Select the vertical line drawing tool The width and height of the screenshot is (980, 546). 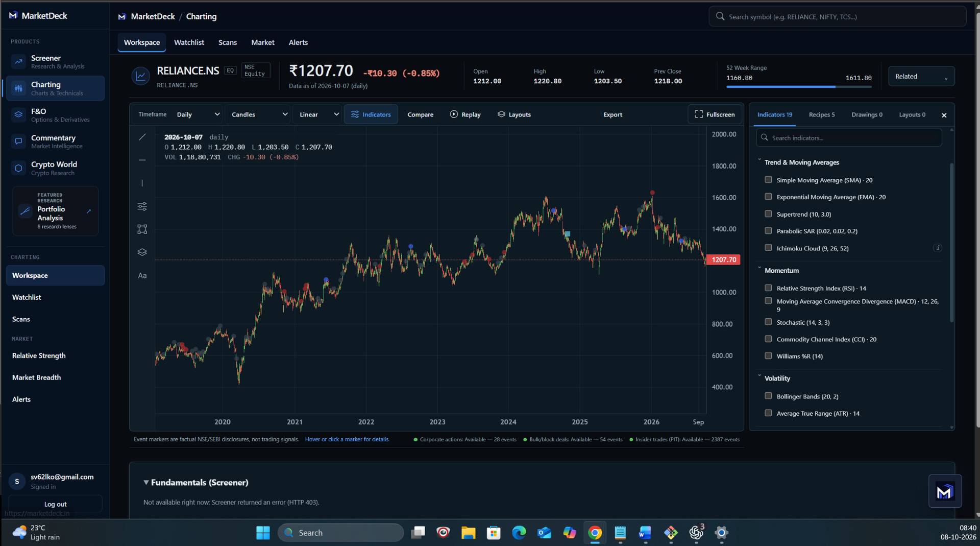click(x=142, y=183)
